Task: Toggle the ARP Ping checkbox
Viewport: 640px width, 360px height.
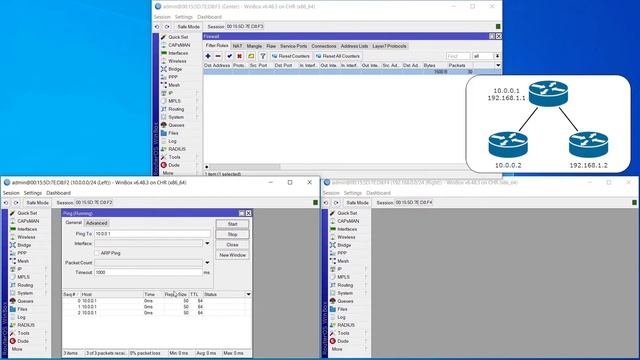Action: 97,253
